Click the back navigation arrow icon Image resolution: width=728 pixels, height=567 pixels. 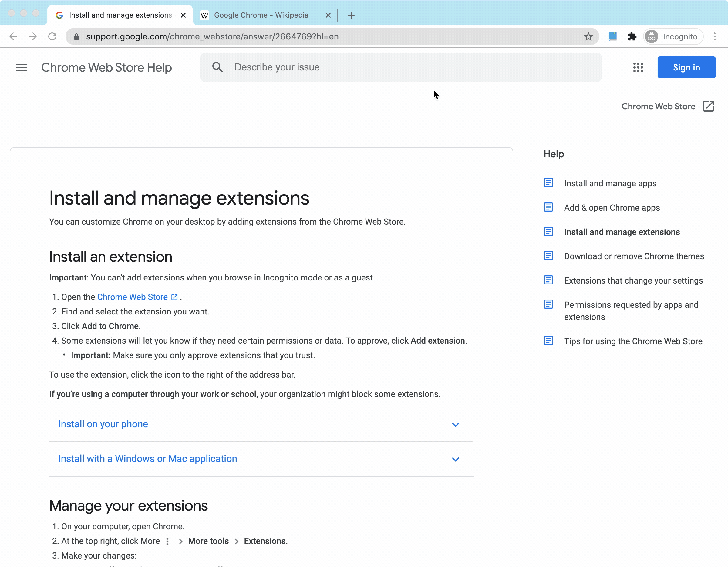[13, 36]
